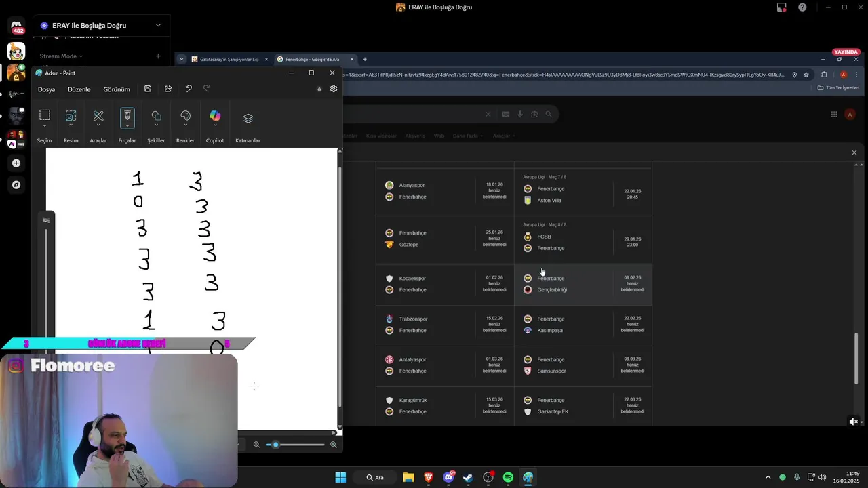Open the Tüm Yer İşaretleri bookmarks folder
Image resolution: width=868 pixels, height=488 pixels.
tap(838, 87)
